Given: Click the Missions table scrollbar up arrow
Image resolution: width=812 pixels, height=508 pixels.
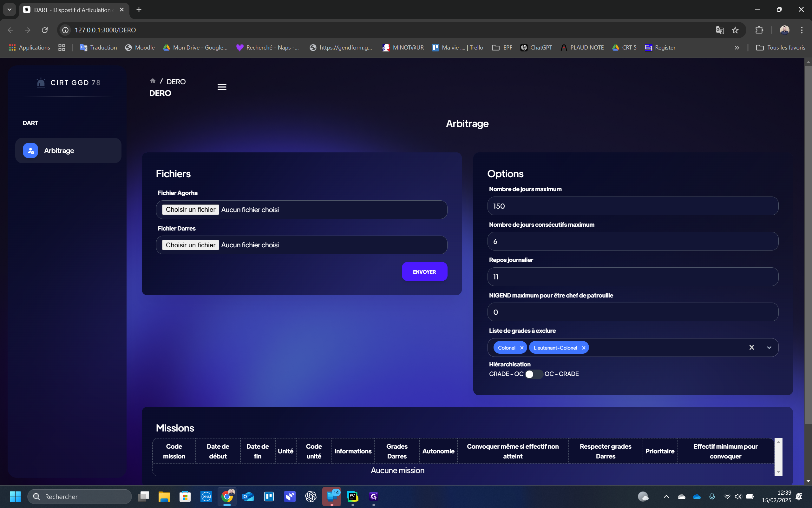Looking at the screenshot, I should pyautogui.click(x=778, y=442).
